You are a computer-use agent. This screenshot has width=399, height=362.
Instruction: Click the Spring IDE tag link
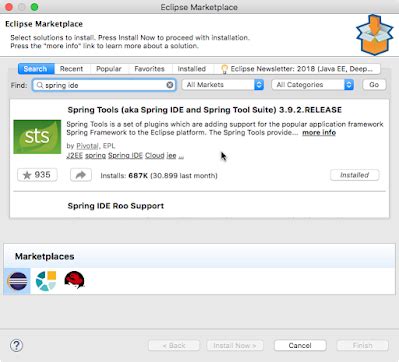point(125,156)
